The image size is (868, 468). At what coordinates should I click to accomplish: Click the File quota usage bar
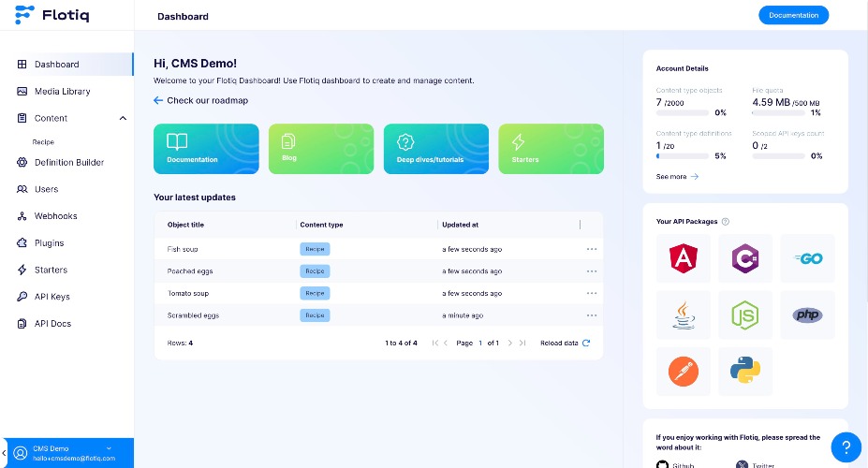tap(778, 113)
